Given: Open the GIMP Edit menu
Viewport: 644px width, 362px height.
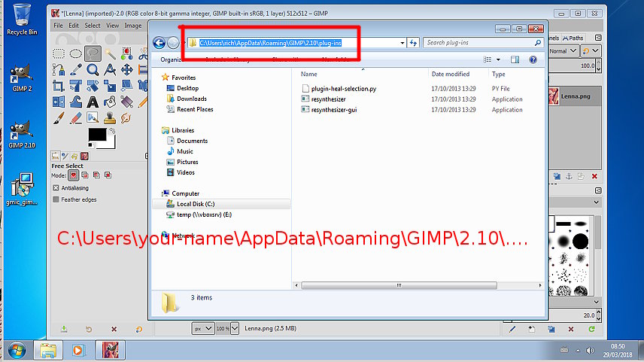Looking at the screenshot, I should coord(74,26).
